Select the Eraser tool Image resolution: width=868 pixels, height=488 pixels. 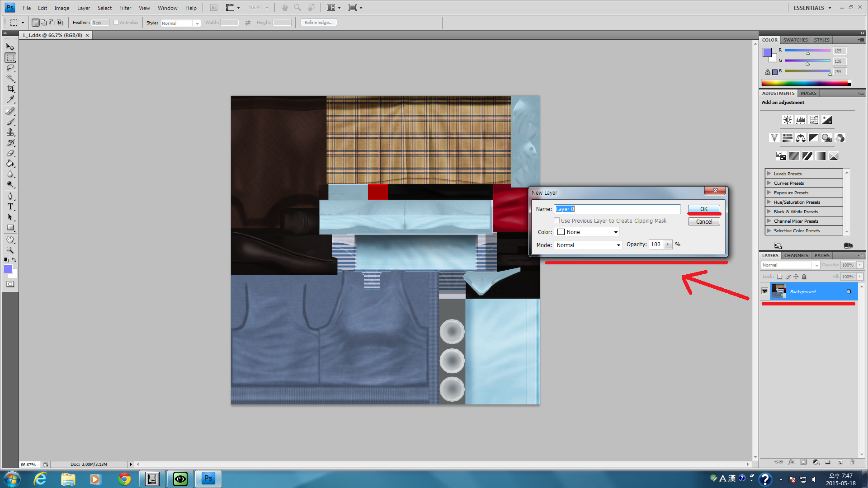[10, 153]
